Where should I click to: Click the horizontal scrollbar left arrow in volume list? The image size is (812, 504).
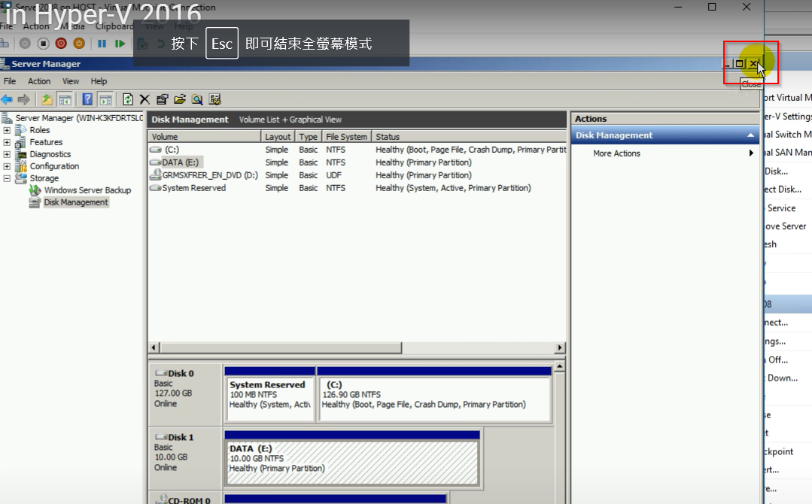154,348
